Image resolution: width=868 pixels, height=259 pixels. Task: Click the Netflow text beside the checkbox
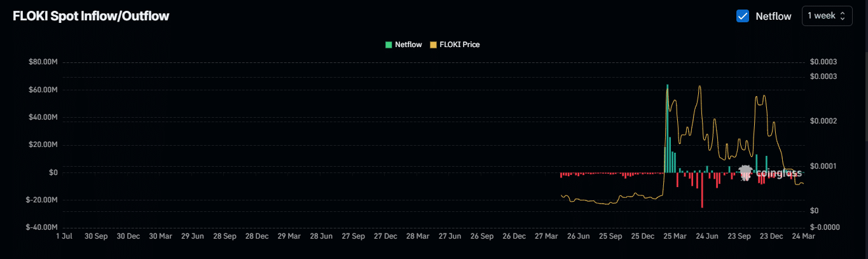(773, 17)
